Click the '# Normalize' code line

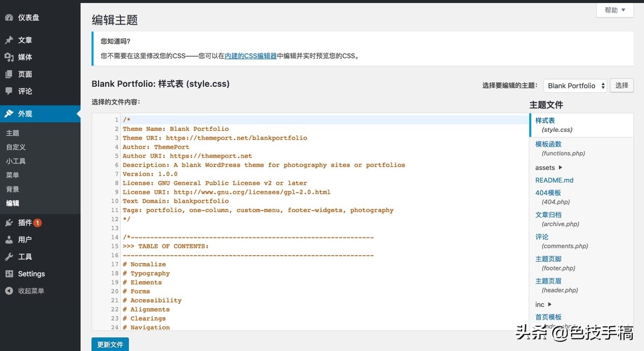point(144,264)
